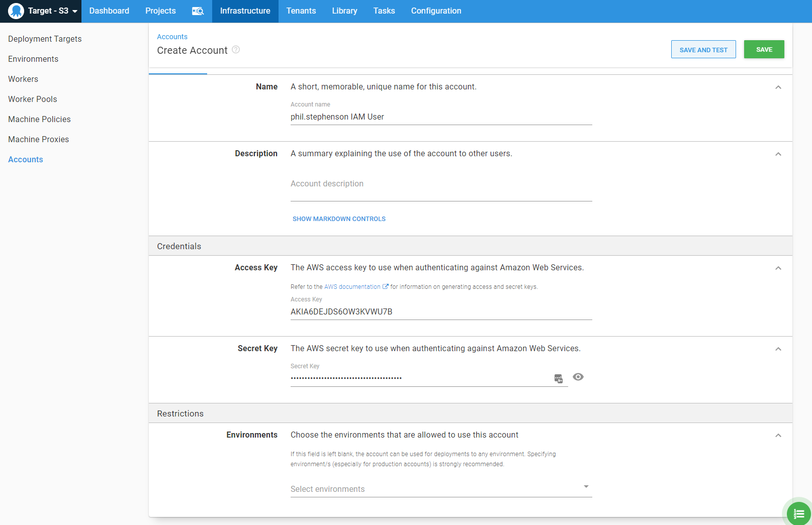Click the help icon beside Create Account
Screen dimensions: 812x525
click(236, 49)
